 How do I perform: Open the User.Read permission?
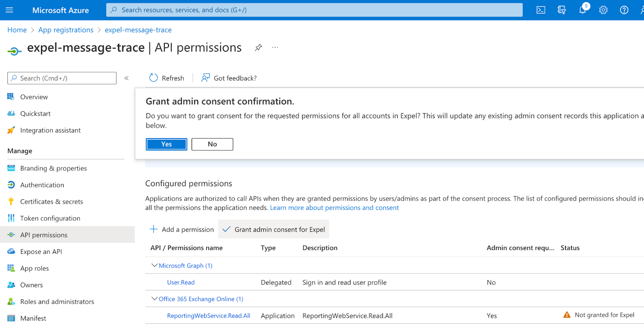[x=181, y=282]
